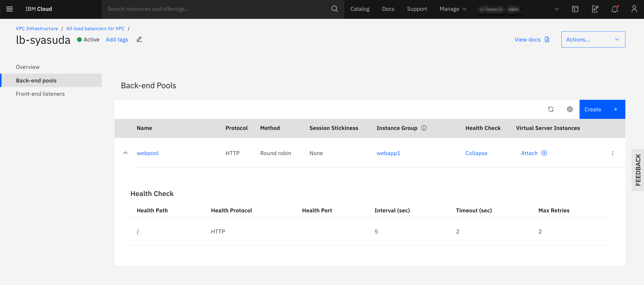Open table settings gear icon

point(570,109)
